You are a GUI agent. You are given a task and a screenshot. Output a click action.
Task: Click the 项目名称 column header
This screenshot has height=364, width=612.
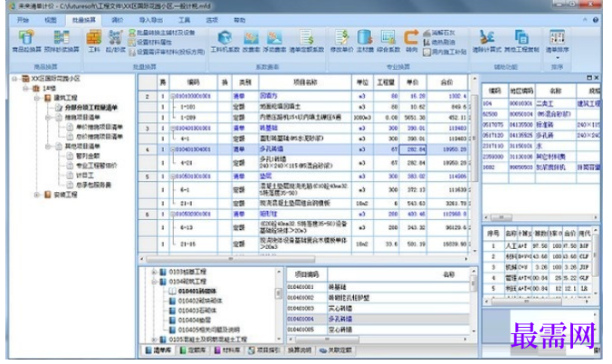pos(305,82)
